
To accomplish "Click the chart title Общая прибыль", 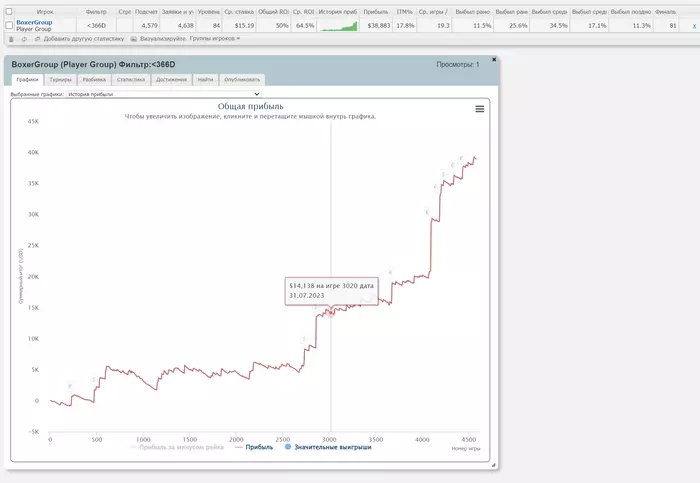I will pos(250,106).
